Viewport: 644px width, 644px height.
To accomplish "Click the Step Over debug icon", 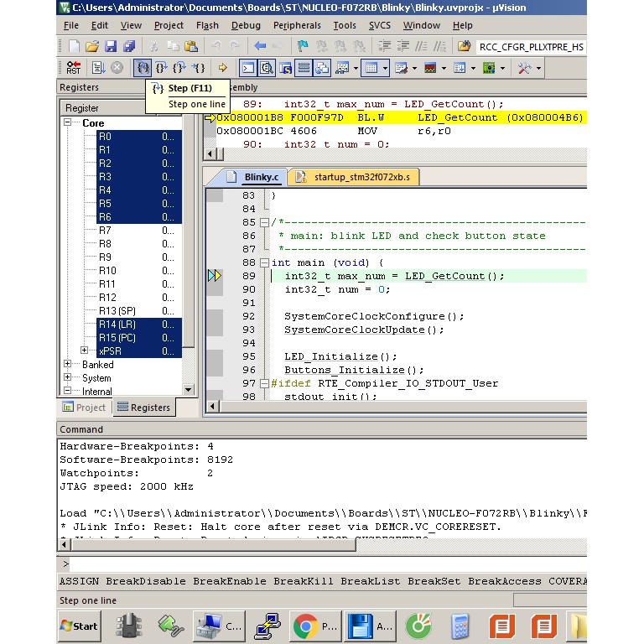I will pos(161,68).
